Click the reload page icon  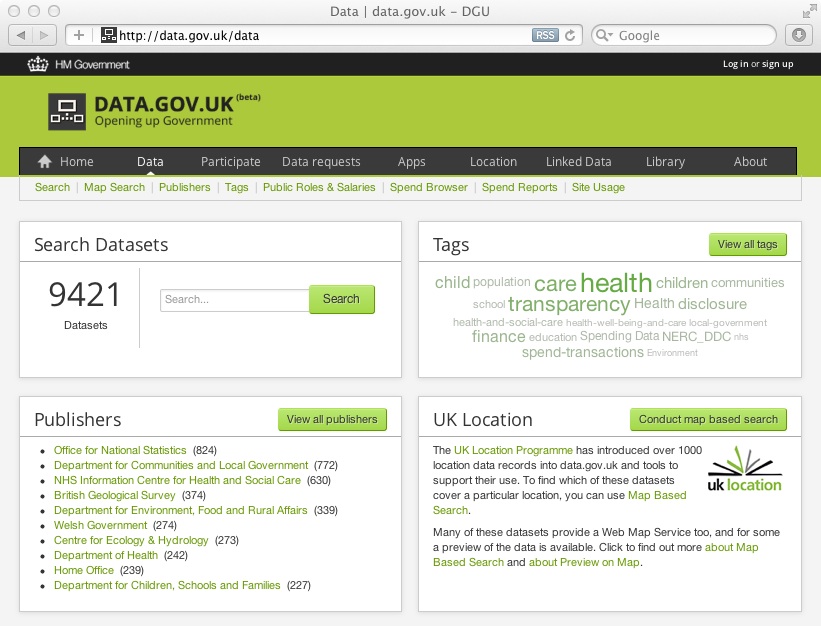[x=570, y=35]
